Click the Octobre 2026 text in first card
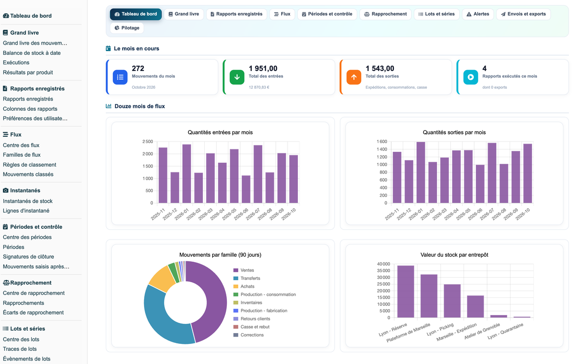 (144, 87)
